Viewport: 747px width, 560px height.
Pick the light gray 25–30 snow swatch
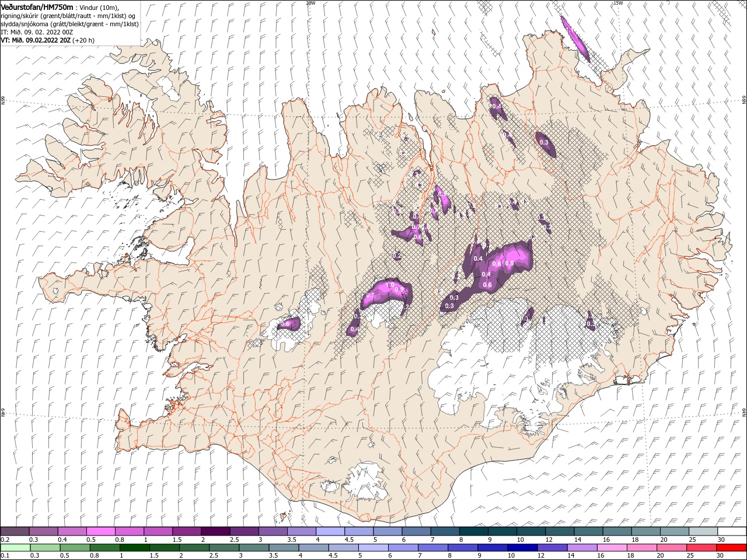pos(703,531)
